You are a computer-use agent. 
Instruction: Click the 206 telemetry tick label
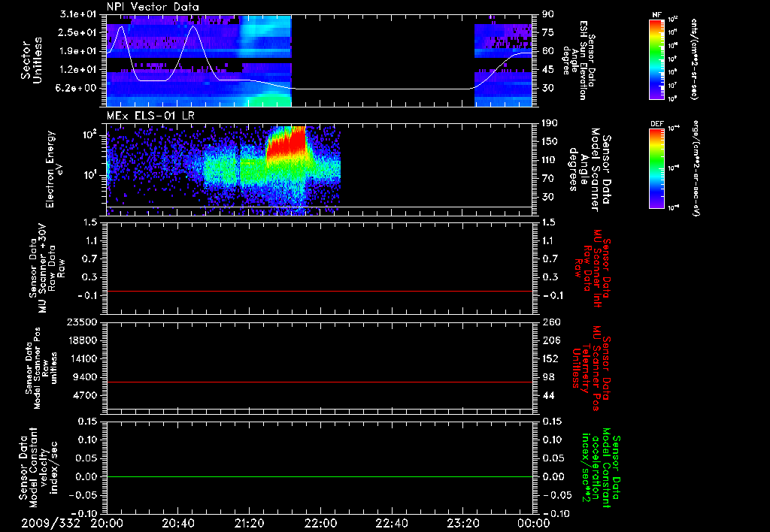click(x=551, y=340)
